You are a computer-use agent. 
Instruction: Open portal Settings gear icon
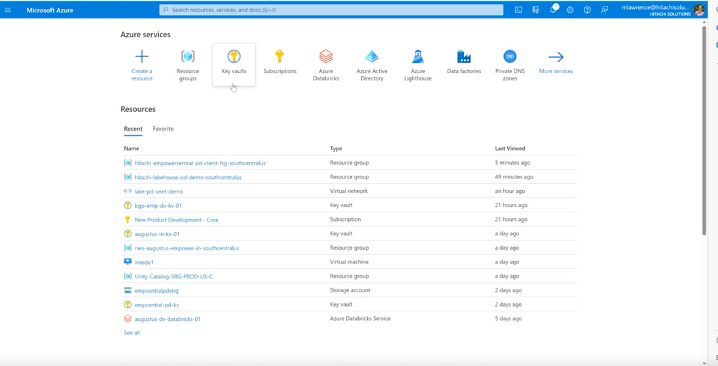coord(570,10)
